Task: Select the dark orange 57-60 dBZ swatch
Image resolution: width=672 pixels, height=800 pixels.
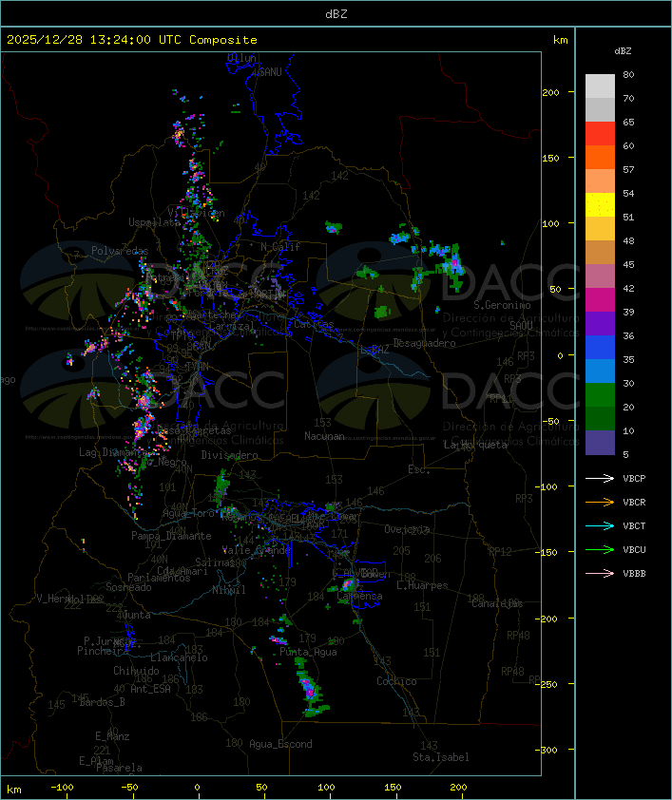Action: pos(600,158)
